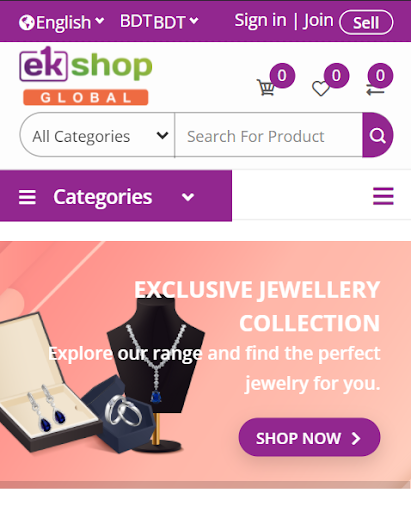Screen dimensions: 411x512
Task: Click the cart item count badge
Action: [282, 75]
